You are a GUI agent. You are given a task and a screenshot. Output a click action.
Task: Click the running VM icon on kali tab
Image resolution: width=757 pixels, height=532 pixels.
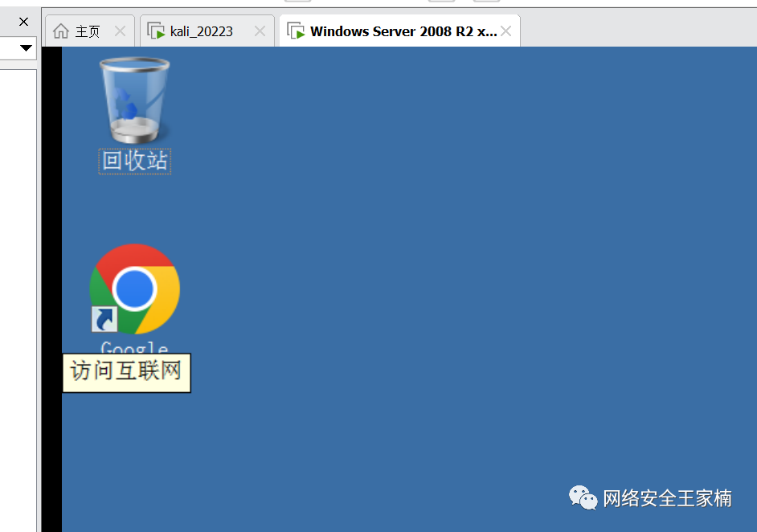(x=156, y=31)
